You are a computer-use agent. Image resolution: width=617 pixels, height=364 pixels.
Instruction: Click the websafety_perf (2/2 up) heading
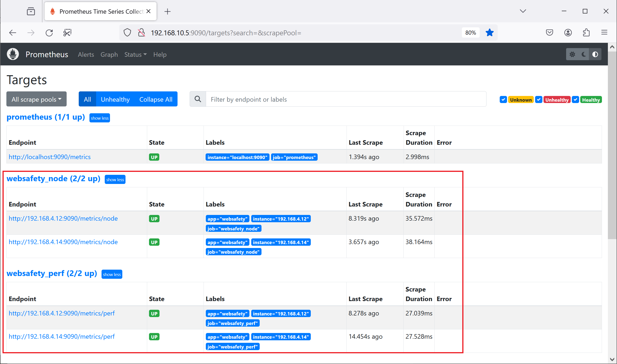tap(52, 274)
